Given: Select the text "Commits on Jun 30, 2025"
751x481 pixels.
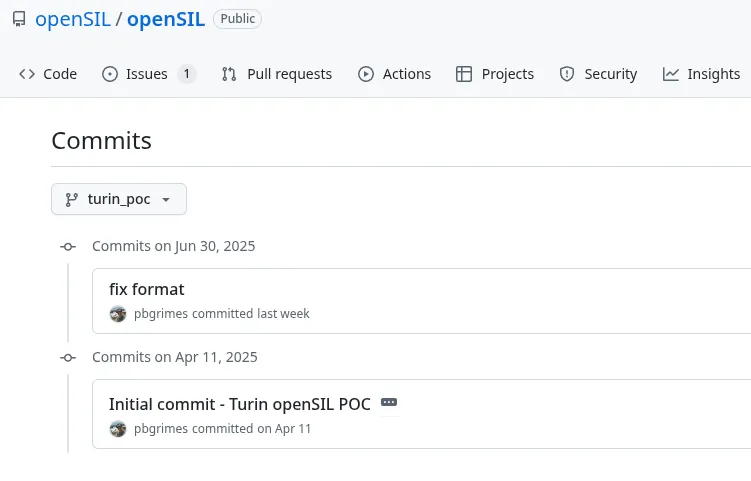Looking at the screenshot, I should (173, 246).
